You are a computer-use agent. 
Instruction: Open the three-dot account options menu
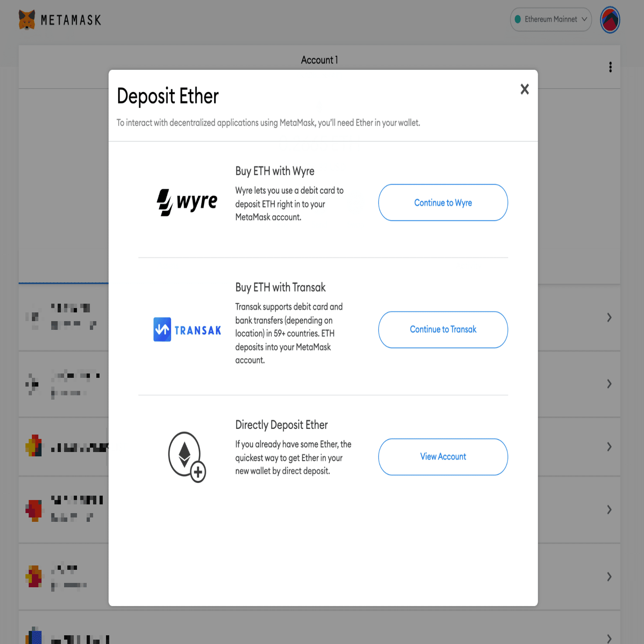click(610, 67)
